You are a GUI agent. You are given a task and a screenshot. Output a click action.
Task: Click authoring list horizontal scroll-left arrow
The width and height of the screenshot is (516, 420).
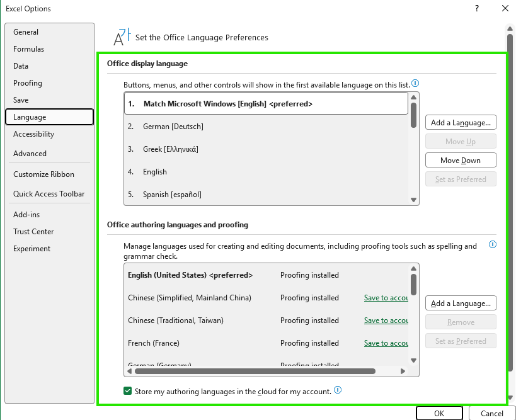click(129, 371)
